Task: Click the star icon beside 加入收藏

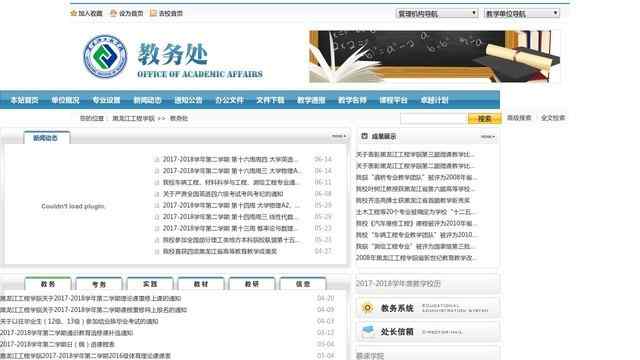Action: coord(73,13)
